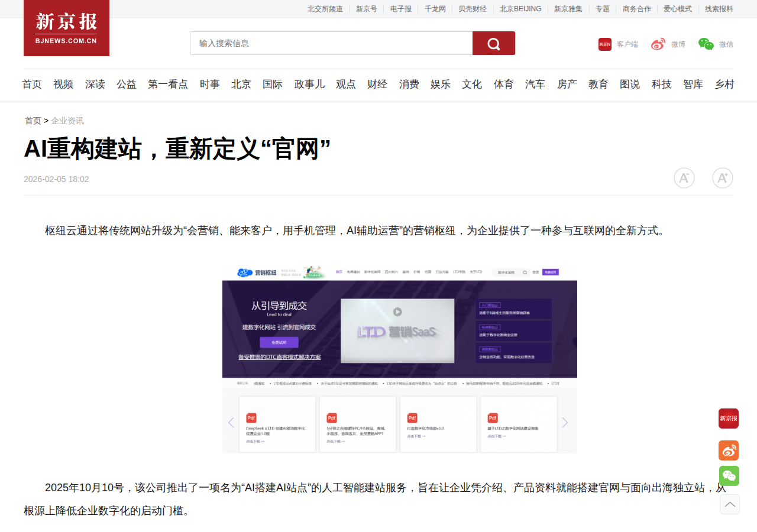This screenshot has height=532, width=757.
Task: Toggle 爱心模式 accessibility mode
Action: pos(678,9)
